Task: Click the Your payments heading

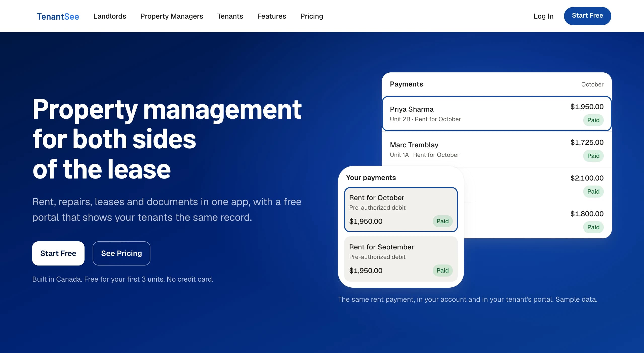Action: (371, 178)
